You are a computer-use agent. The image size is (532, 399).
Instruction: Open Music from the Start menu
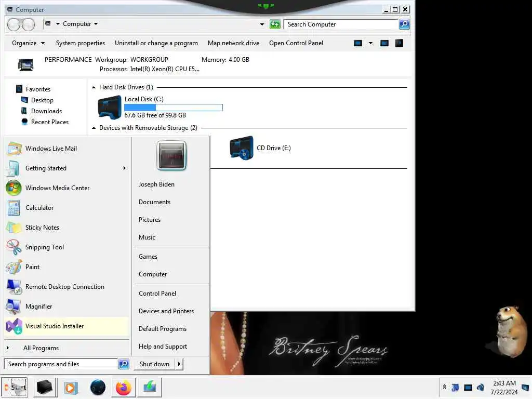(x=147, y=237)
